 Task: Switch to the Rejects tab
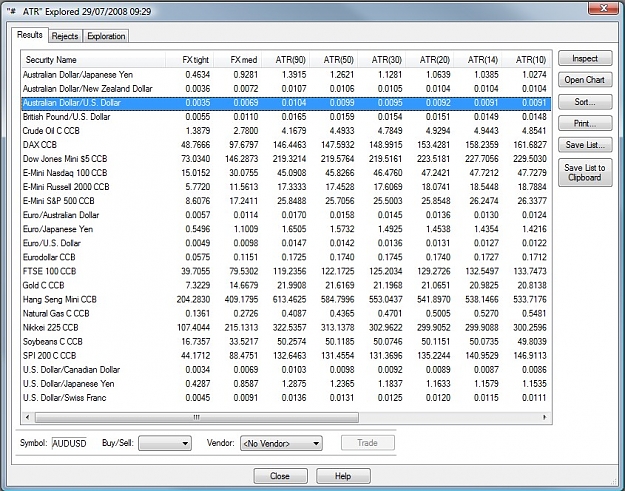[x=65, y=36]
